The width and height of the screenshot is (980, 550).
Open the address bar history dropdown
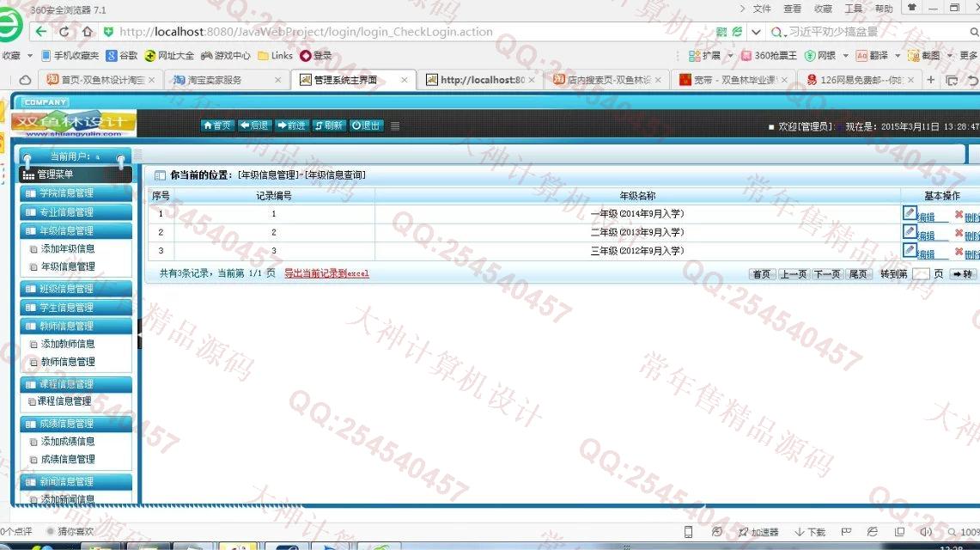(756, 31)
